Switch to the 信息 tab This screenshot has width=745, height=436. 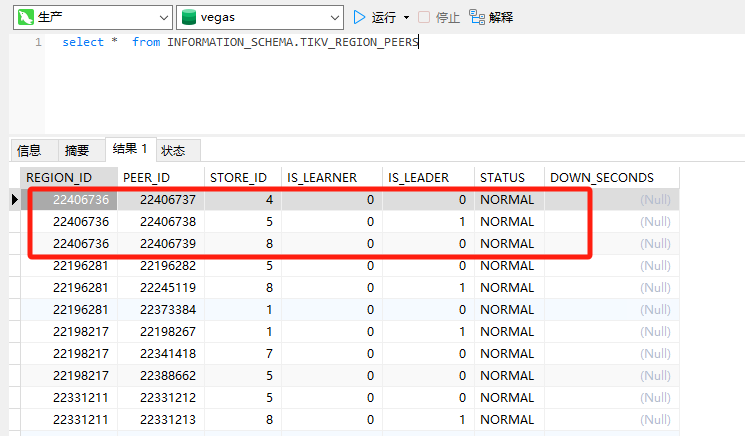coord(30,150)
